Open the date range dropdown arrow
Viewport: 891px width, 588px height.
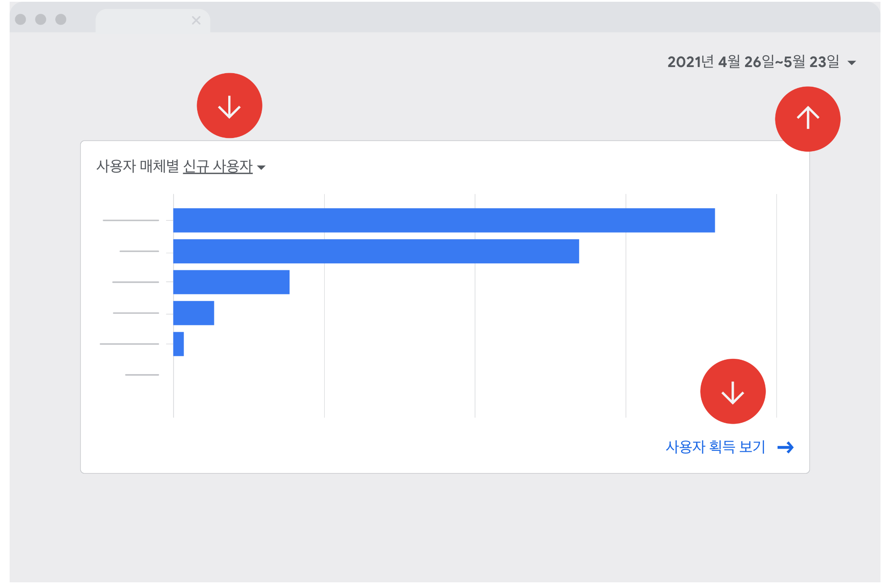(x=852, y=63)
